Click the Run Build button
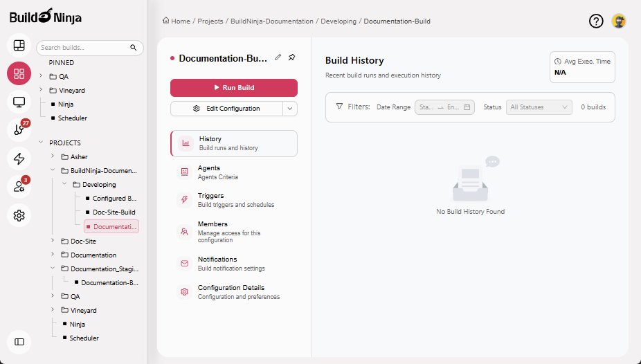Viewport: 641px width, 364px height. (x=234, y=87)
